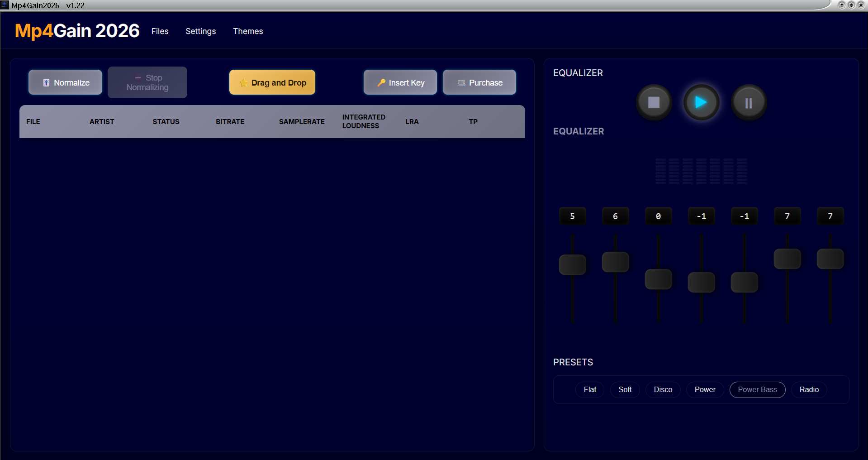Select the Power Bass equalizer preset
The height and width of the screenshot is (460, 868).
coord(758,390)
